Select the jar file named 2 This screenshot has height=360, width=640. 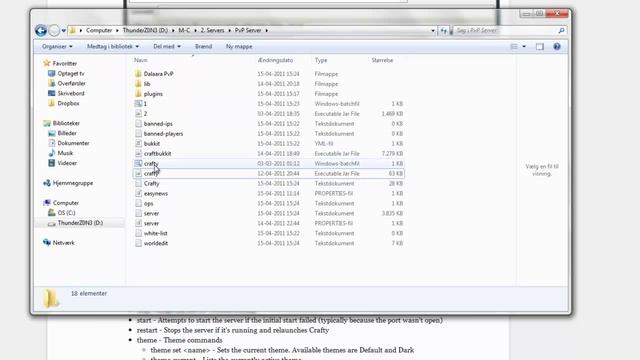(269, 113)
